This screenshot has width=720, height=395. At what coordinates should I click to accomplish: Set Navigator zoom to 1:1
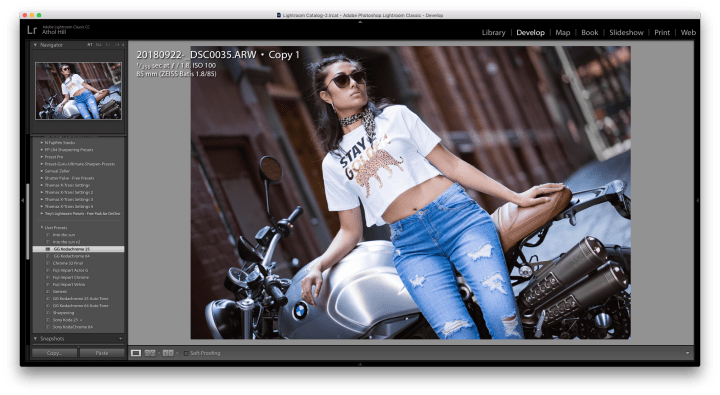tap(108, 45)
